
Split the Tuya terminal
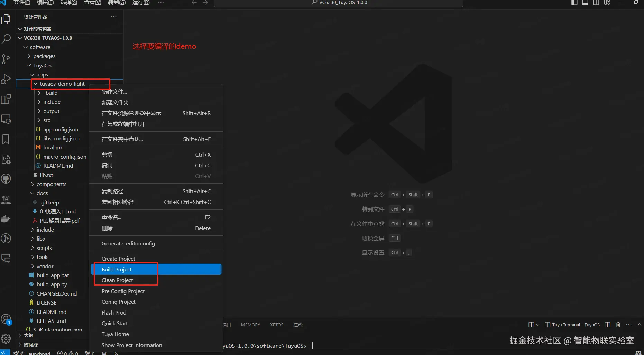(607, 325)
